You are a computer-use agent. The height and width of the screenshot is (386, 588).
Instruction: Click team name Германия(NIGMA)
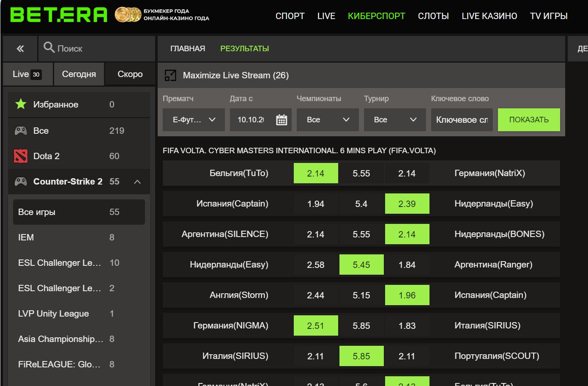click(x=231, y=325)
